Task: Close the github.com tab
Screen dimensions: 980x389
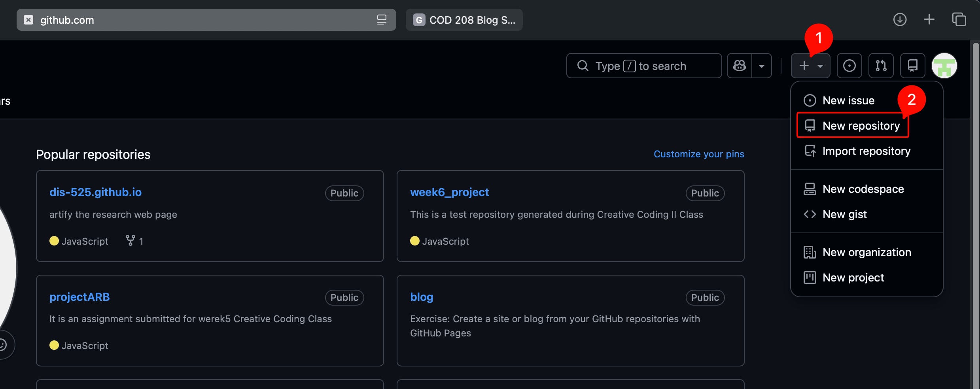Action: coord(28,20)
